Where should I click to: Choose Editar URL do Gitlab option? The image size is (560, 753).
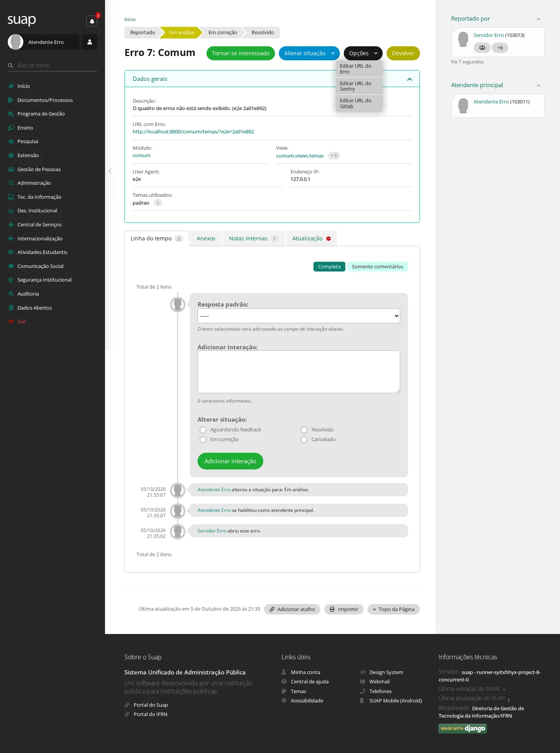[x=359, y=103]
